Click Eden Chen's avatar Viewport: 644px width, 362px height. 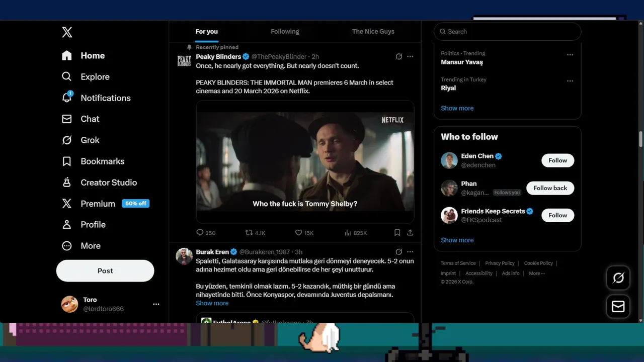[449, 160]
